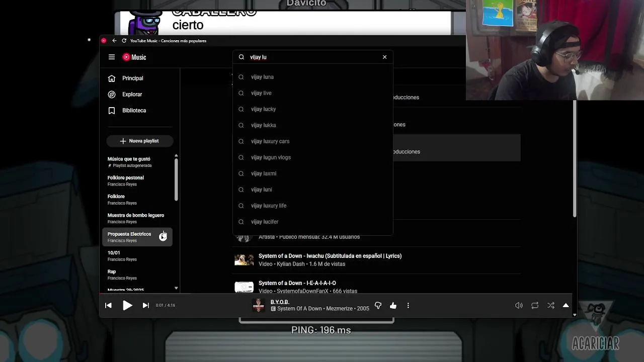Select suggestion 'vijay luna'

[312, 77]
